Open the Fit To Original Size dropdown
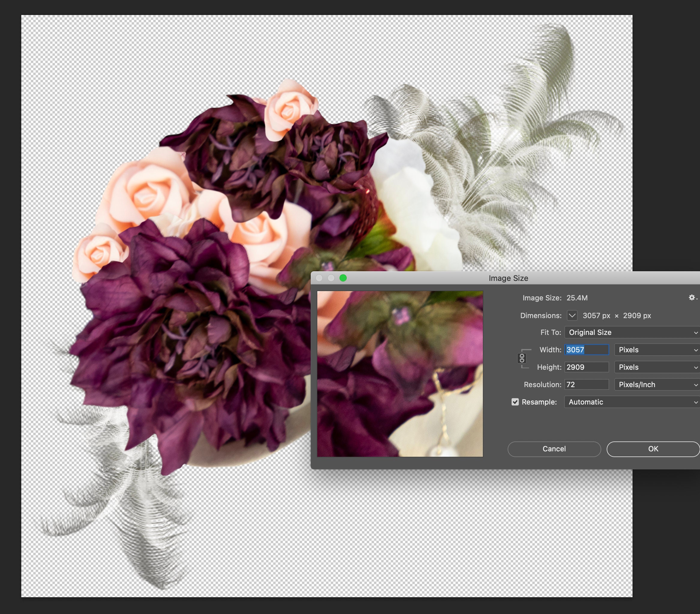The width and height of the screenshot is (700, 614). point(632,332)
